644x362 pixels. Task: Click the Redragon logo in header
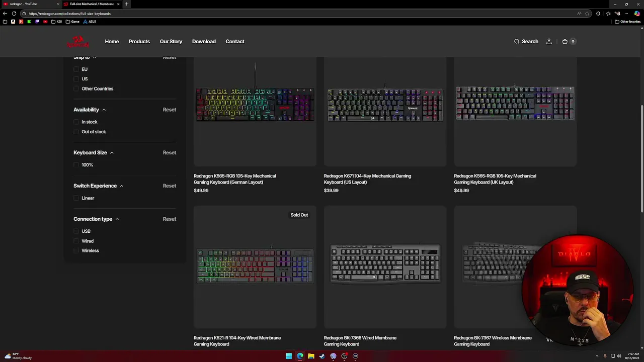pos(78,42)
